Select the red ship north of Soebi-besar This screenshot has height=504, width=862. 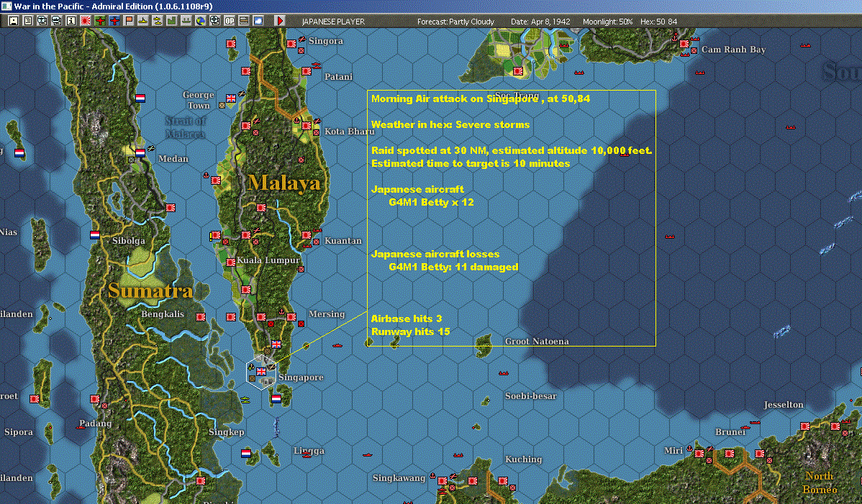pyautogui.click(x=503, y=373)
